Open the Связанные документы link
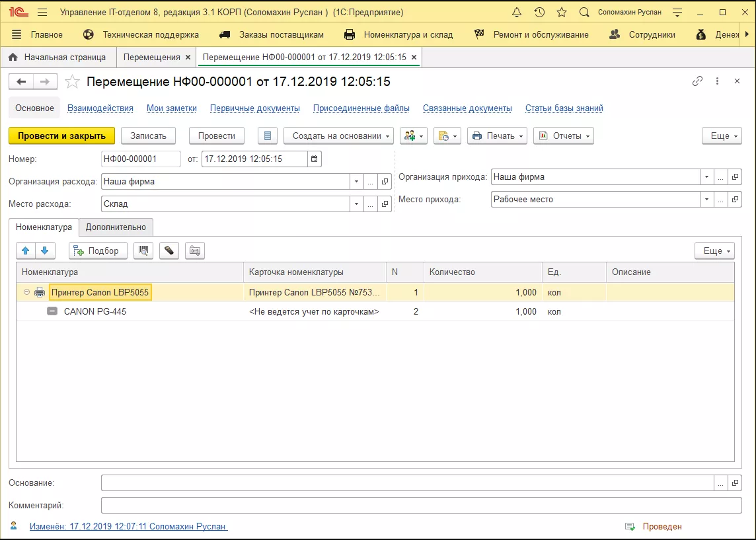Image resolution: width=756 pixels, height=540 pixels. [x=467, y=108]
